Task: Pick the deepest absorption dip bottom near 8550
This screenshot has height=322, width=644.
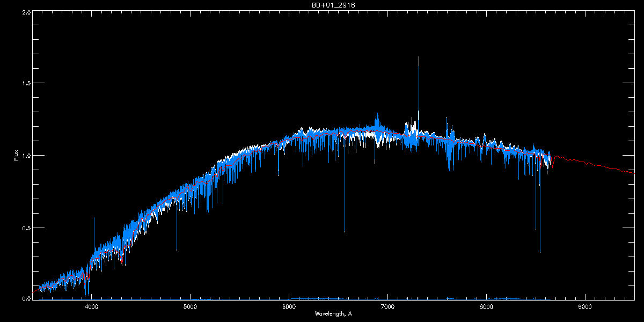Action: pos(540,252)
